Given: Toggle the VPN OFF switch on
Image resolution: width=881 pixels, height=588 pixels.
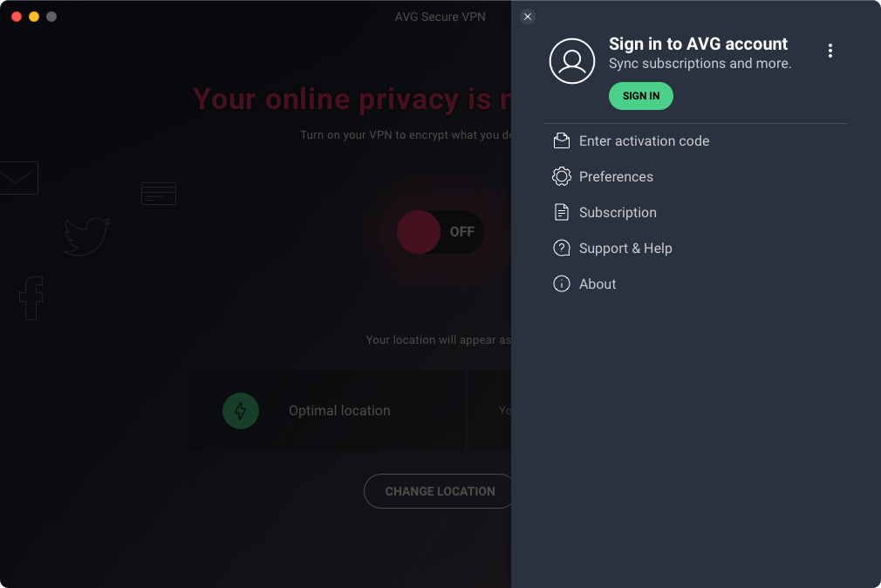Looking at the screenshot, I should 440,231.
